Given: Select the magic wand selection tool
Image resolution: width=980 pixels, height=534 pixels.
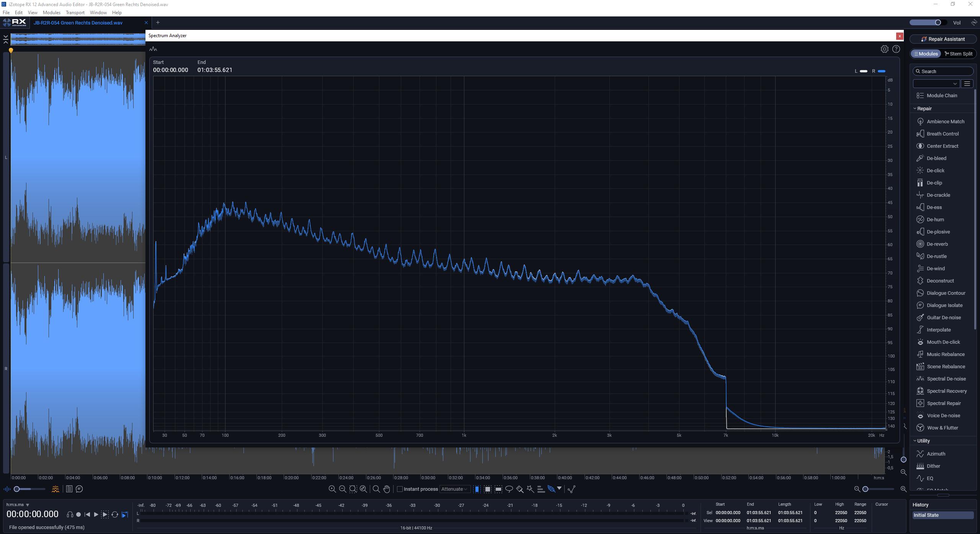Looking at the screenshot, I should (530, 489).
